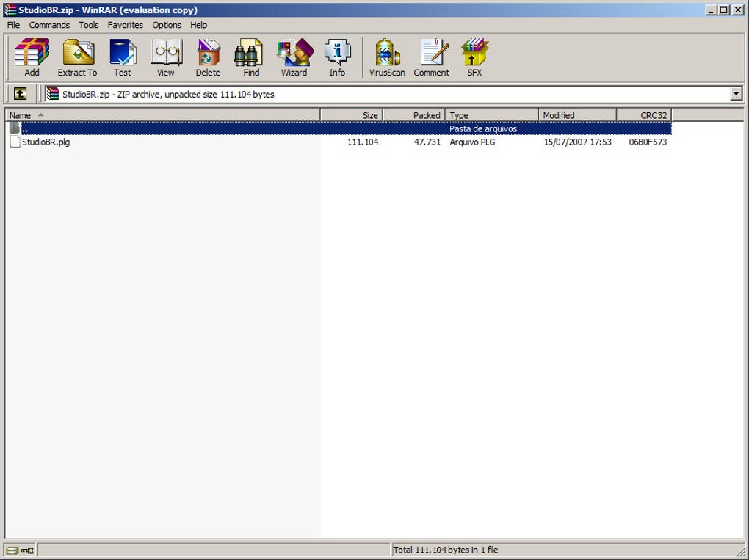Expand the archive path dropdown arrow

736,94
